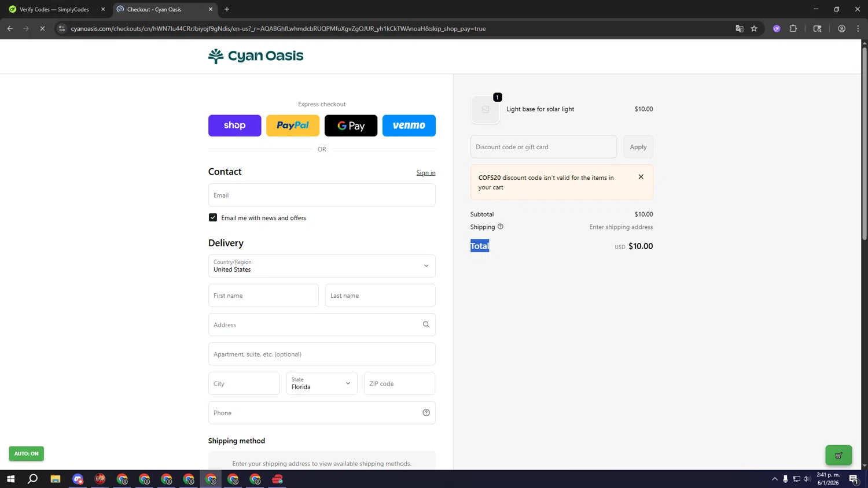Focus the Email input field
The height and width of the screenshot is (488, 868).
(322, 195)
